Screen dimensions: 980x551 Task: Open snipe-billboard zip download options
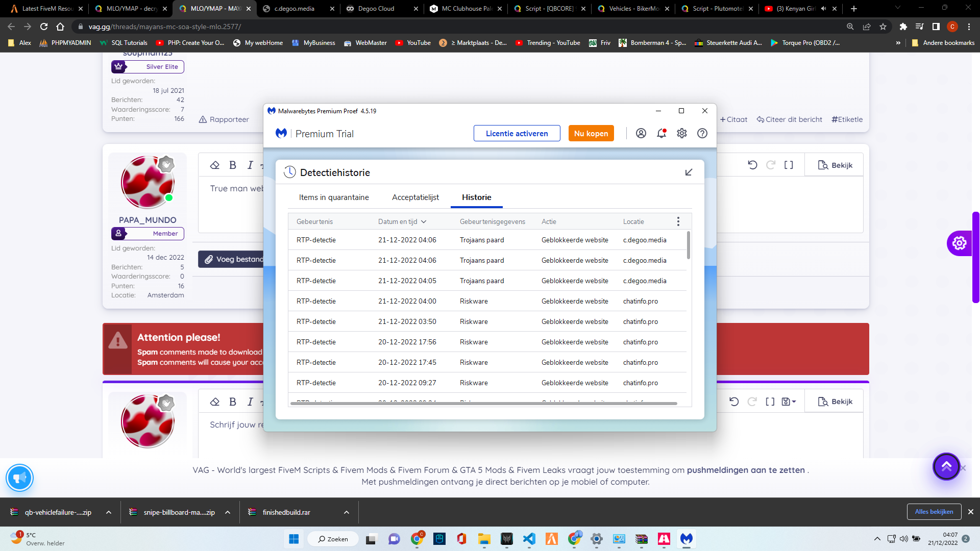228,512
